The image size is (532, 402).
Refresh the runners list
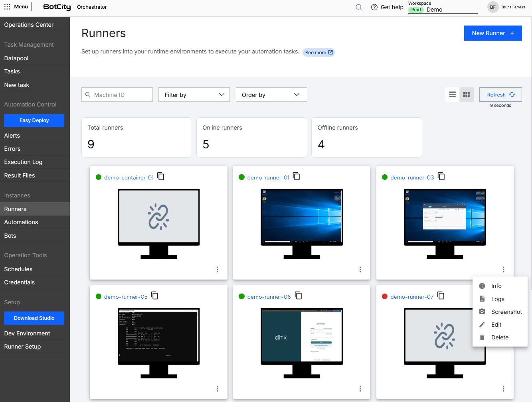[x=500, y=95]
